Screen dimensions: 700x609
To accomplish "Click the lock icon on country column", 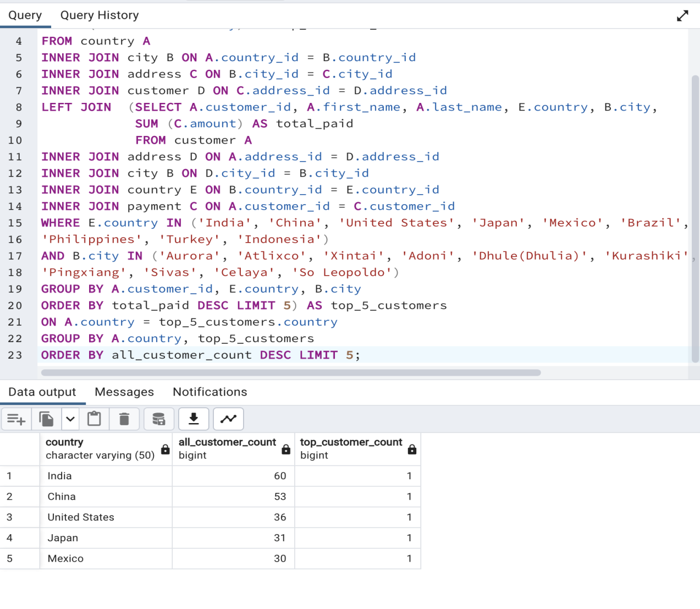I will tap(164, 449).
